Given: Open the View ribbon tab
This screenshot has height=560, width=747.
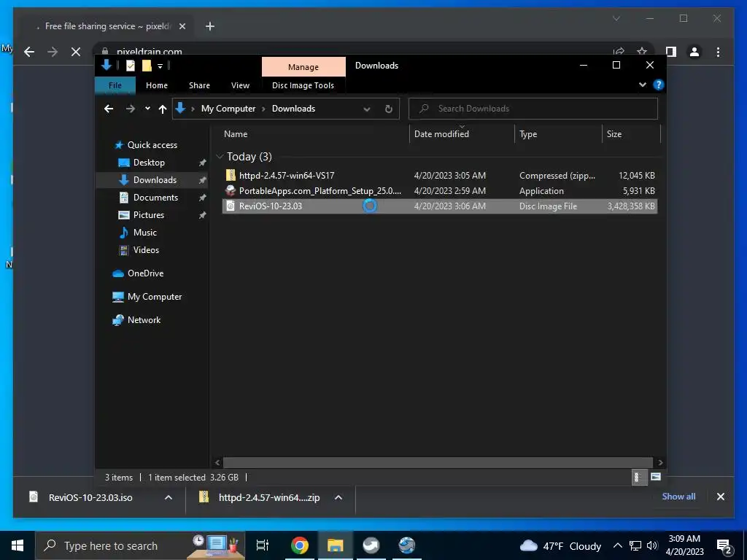Looking at the screenshot, I should point(240,85).
